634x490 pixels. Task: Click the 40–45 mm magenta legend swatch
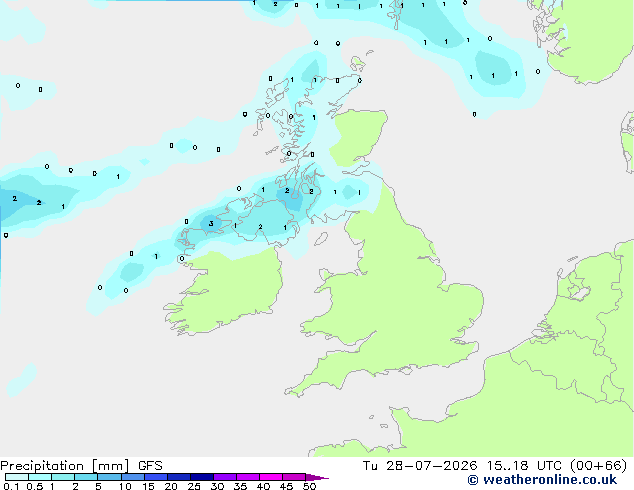click(x=271, y=477)
